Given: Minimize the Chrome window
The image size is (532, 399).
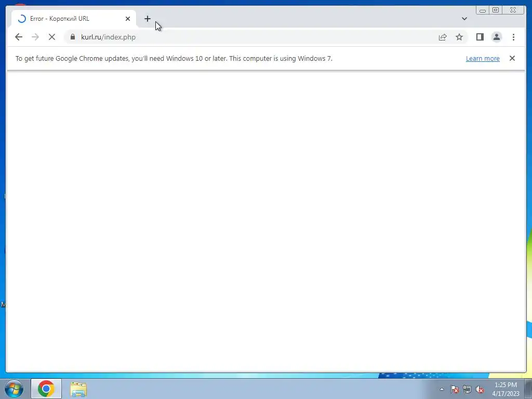Looking at the screenshot, I should tap(482, 10).
